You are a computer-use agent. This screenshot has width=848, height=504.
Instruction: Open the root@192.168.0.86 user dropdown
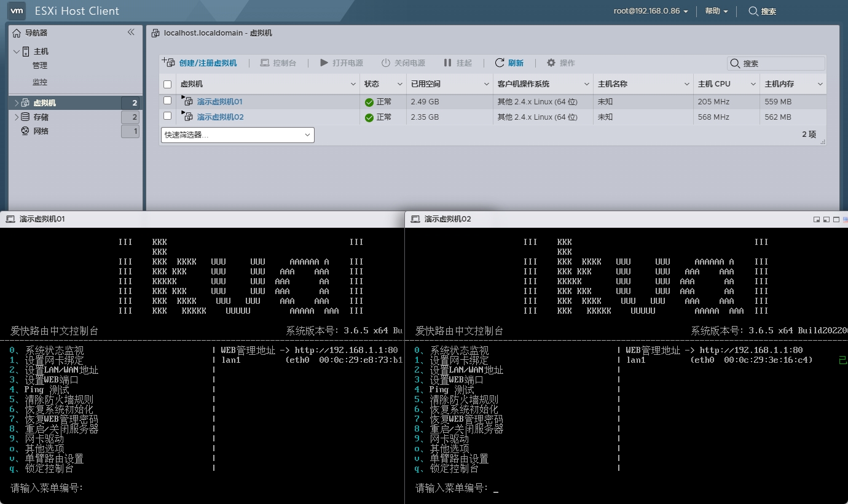point(650,11)
